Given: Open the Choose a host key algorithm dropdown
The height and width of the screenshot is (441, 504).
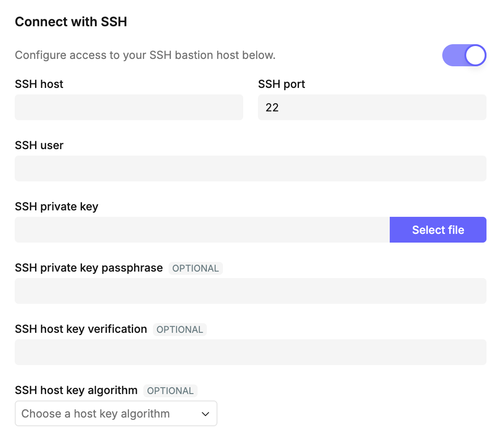Looking at the screenshot, I should coord(116,413).
